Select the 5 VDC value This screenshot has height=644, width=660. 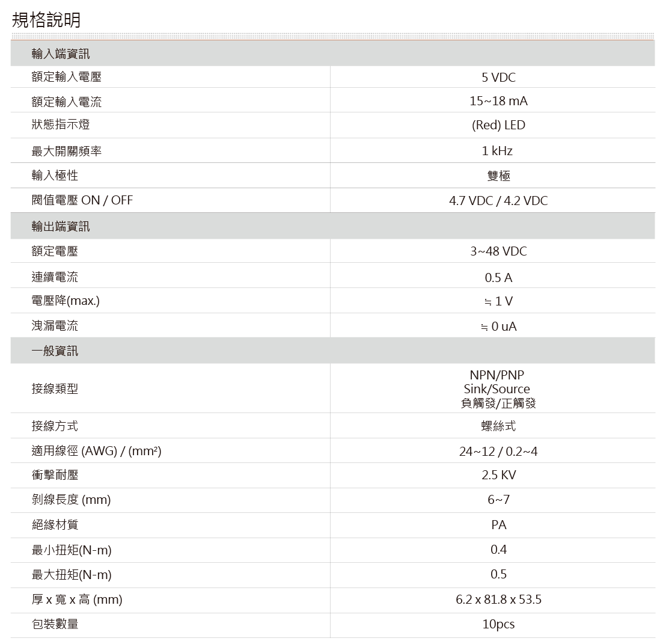498,77
